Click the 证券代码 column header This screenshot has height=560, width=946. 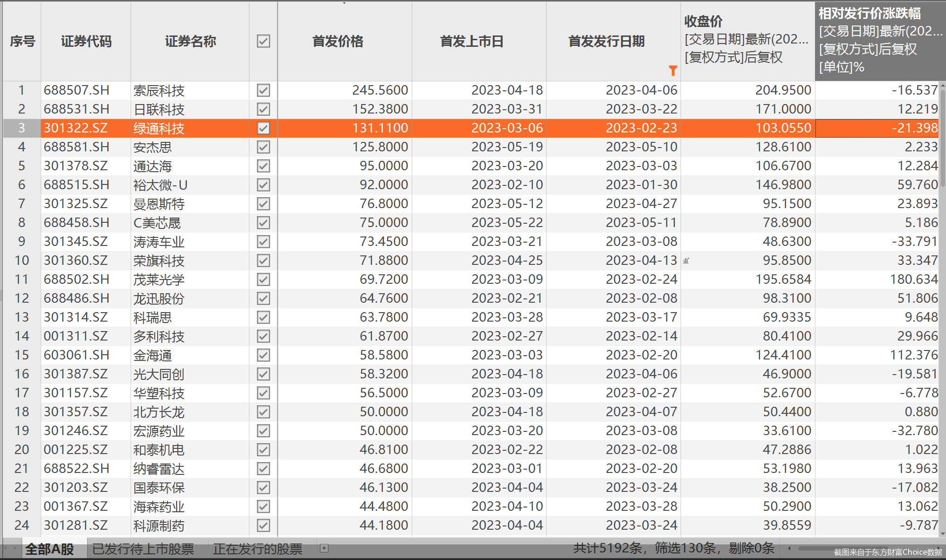[86, 41]
